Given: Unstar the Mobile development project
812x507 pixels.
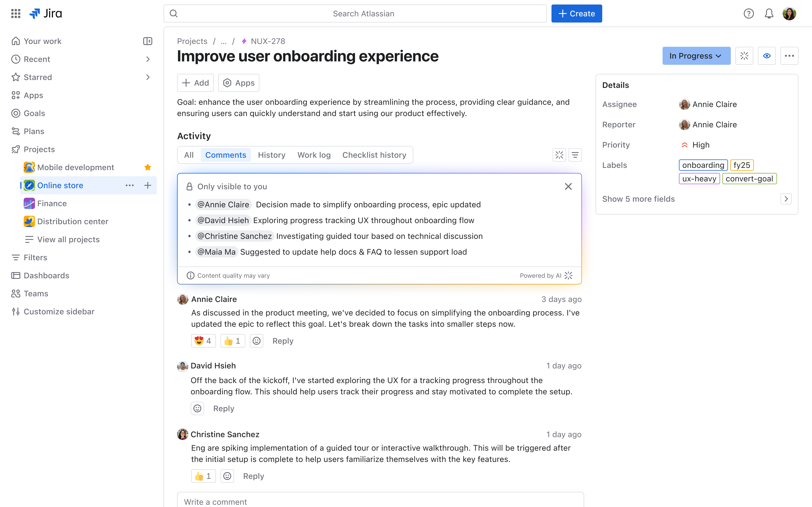Looking at the screenshot, I should 148,167.
